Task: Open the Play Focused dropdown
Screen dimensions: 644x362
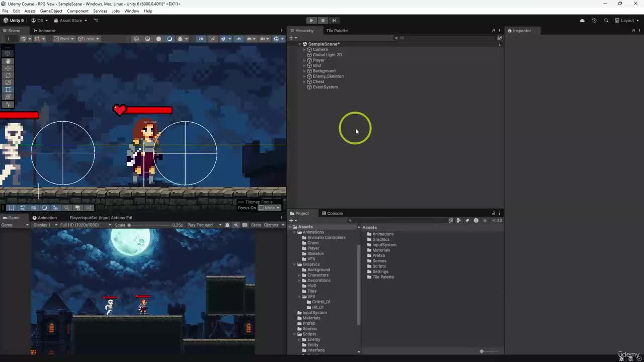Action: (204, 225)
